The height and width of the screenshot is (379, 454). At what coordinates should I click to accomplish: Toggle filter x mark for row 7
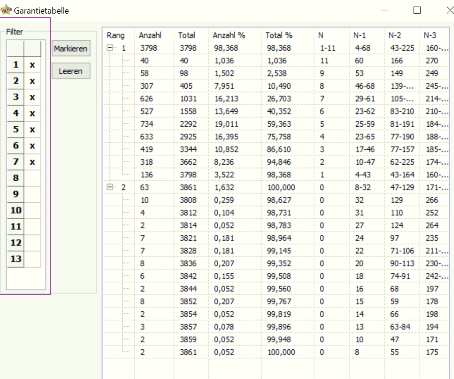point(32,162)
